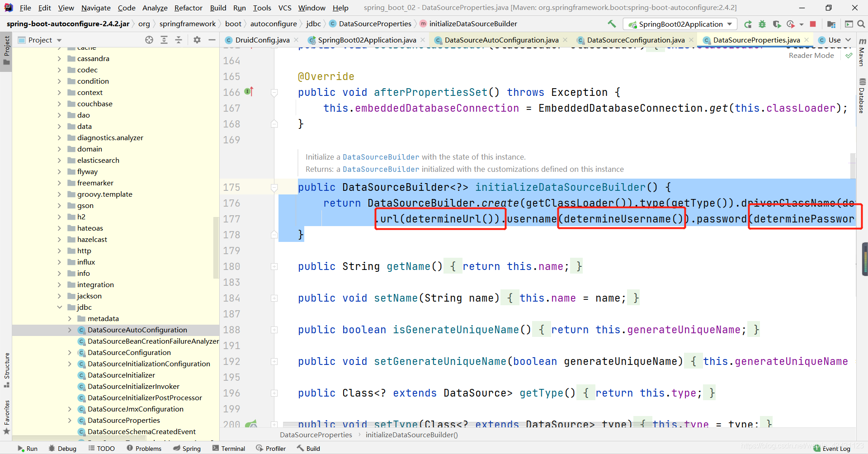Expand the jackson folder
The image size is (868, 454).
point(60,296)
